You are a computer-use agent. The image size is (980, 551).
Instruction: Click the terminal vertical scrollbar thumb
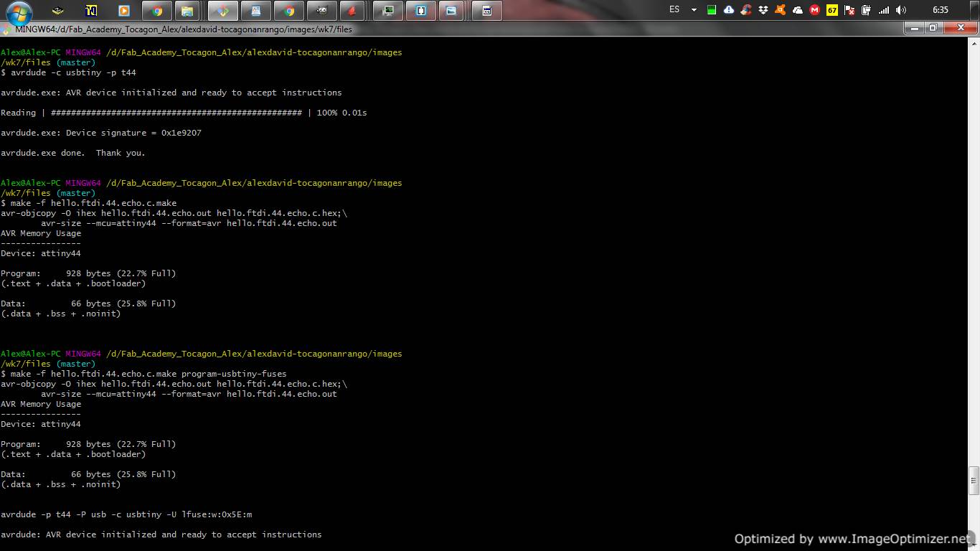tap(974, 481)
